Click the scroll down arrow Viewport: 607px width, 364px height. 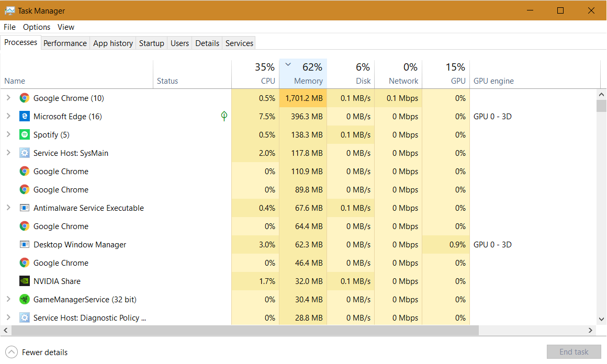[x=601, y=319]
